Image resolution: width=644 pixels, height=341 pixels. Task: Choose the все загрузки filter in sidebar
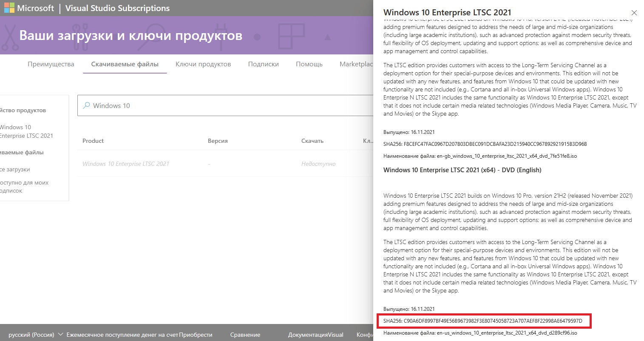(15, 169)
